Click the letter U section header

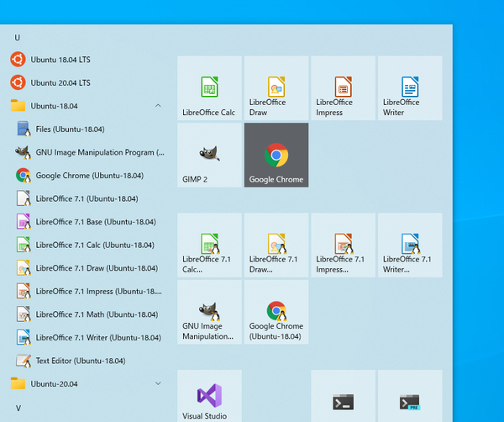pyautogui.click(x=18, y=38)
